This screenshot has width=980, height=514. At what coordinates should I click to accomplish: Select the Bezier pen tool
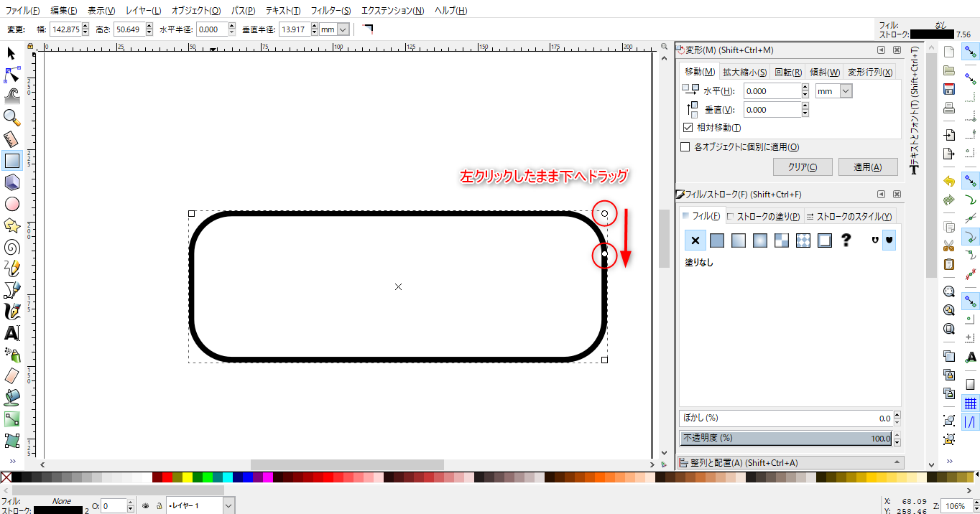11,290
